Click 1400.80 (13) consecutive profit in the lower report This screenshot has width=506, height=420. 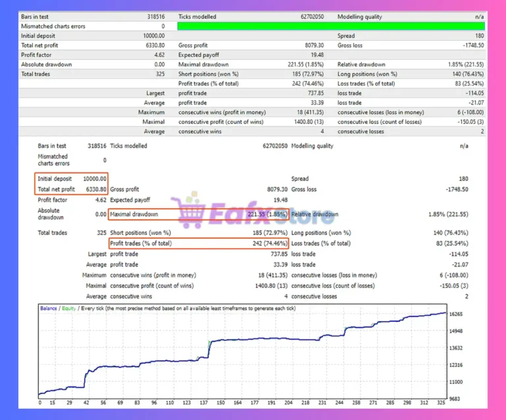(271, 285)
